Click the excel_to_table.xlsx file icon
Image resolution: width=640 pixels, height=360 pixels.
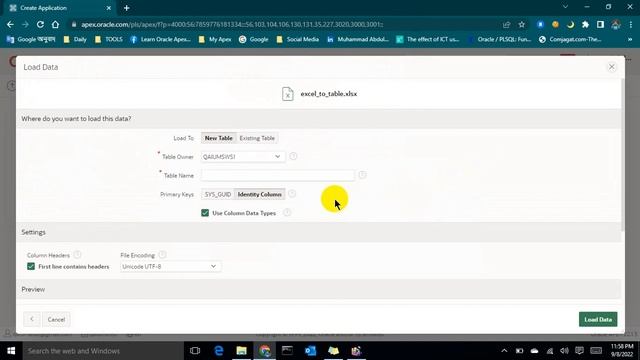287,94
